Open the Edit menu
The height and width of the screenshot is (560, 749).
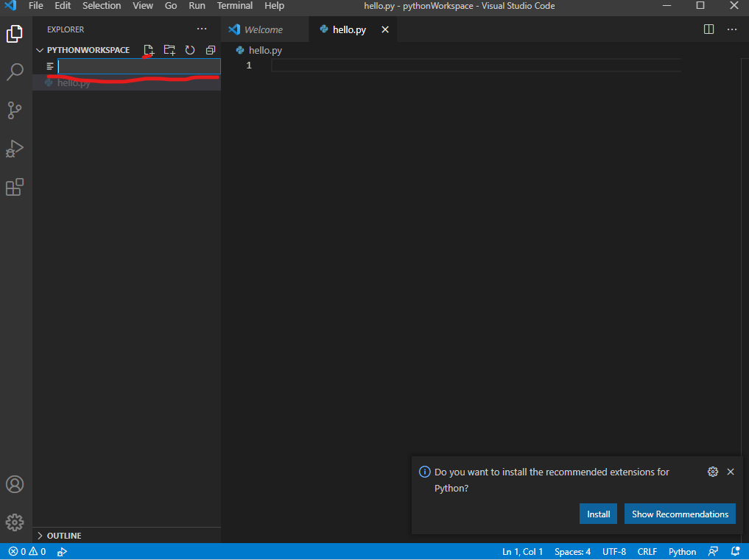pyautogui.click(x=63, y=6)
